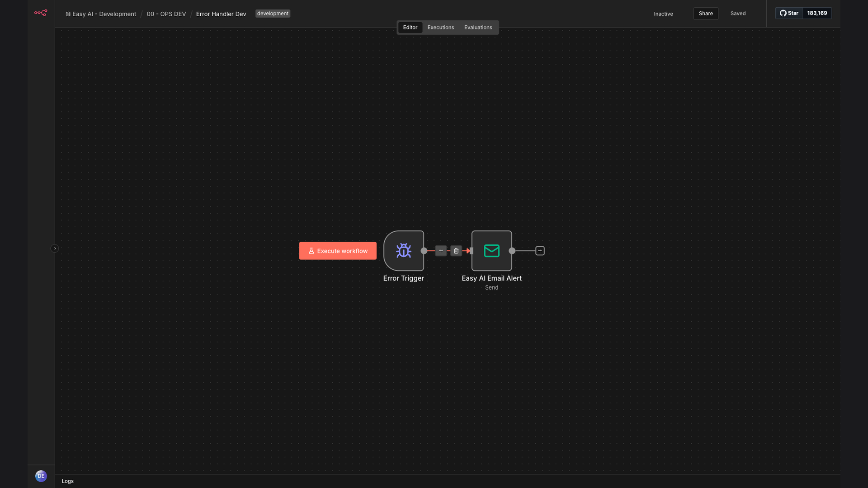
Task: Open the Logs panel
Action: 68,481
